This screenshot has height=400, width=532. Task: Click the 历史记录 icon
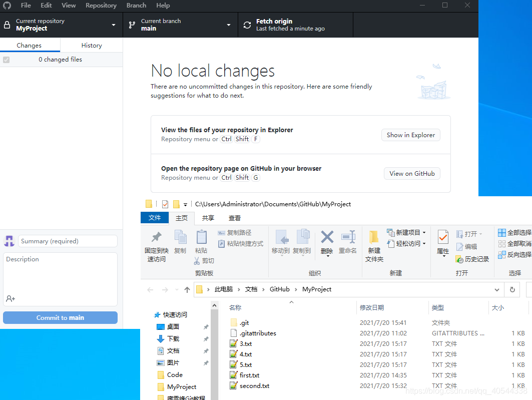[x=459, y=259]
